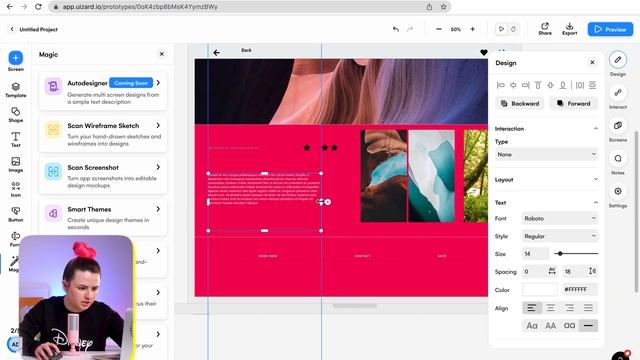Set text alignment to center
Image resolution: width=640 pixels, height=360 pixels.
tap(551, 308)
